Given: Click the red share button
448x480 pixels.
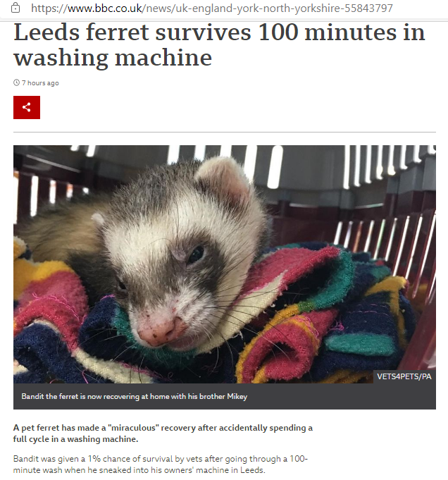Looking at the screenshot, I should point(27,107).
